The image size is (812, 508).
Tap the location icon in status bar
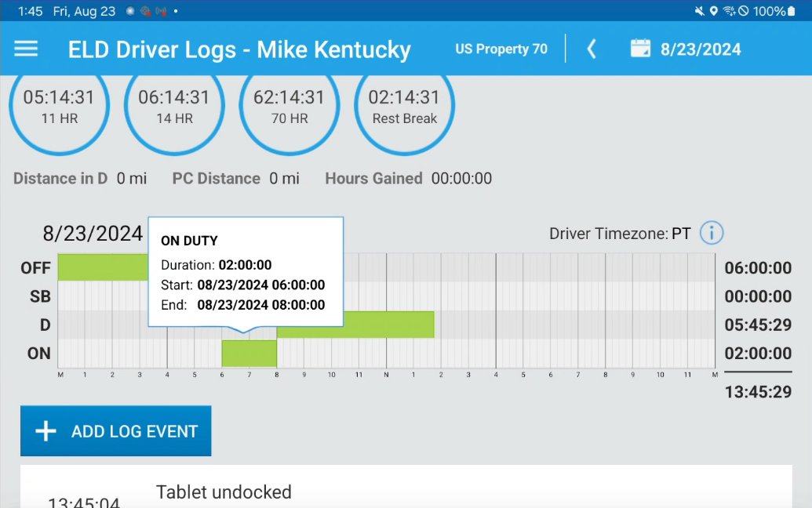(714, 11)
